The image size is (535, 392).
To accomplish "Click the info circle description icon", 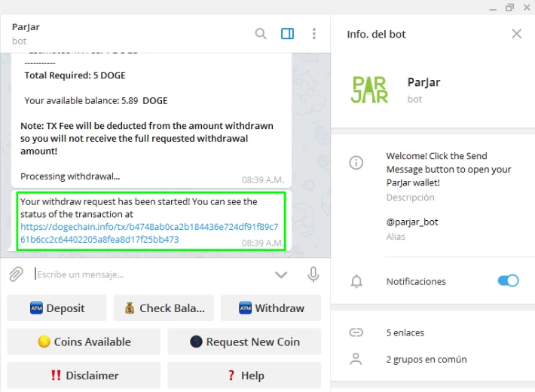I will point(356,163).
